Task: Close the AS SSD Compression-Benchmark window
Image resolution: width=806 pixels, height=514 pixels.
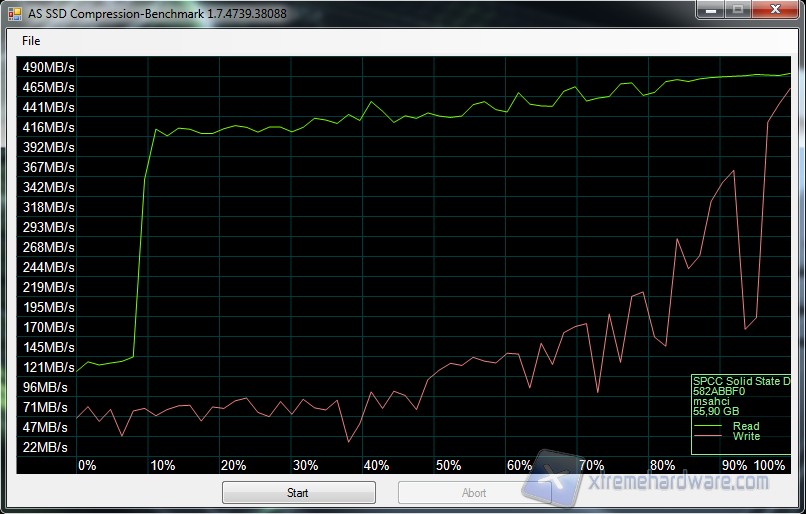Action: 774,9
